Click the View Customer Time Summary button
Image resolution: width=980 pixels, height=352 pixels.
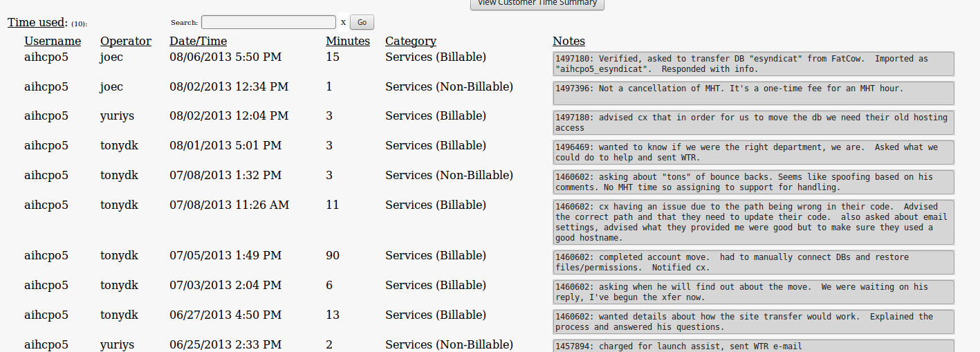(537, 3)
